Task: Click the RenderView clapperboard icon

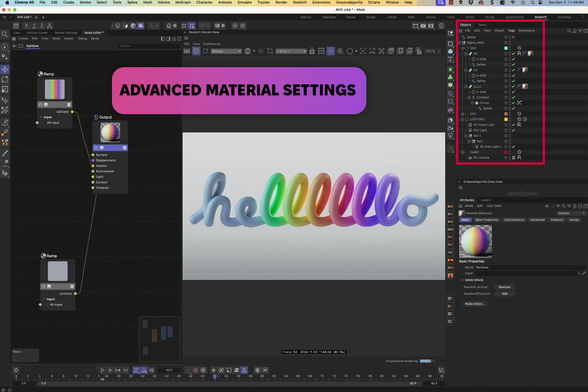Action: [187, 51]
